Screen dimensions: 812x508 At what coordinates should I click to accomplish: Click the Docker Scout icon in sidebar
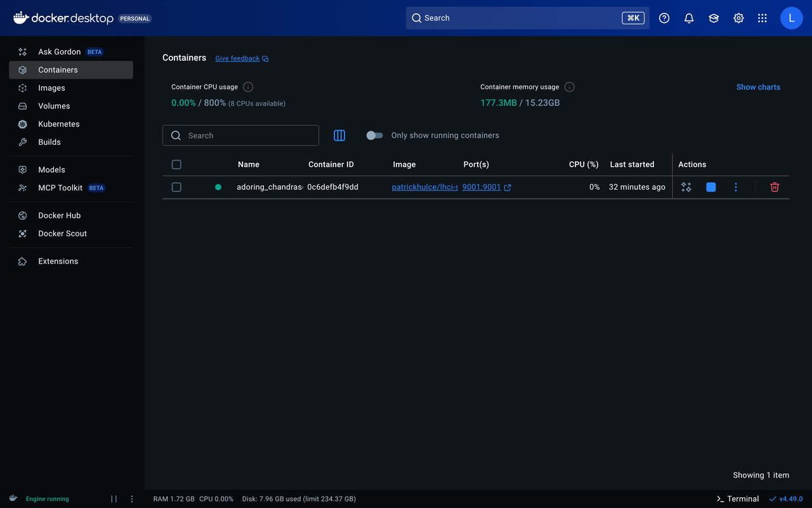coord(23,234)
